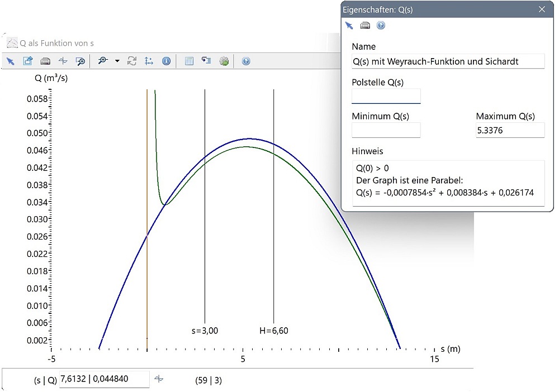
Task: Click the Name field in properties dialog
Action: tap(448, 61)
